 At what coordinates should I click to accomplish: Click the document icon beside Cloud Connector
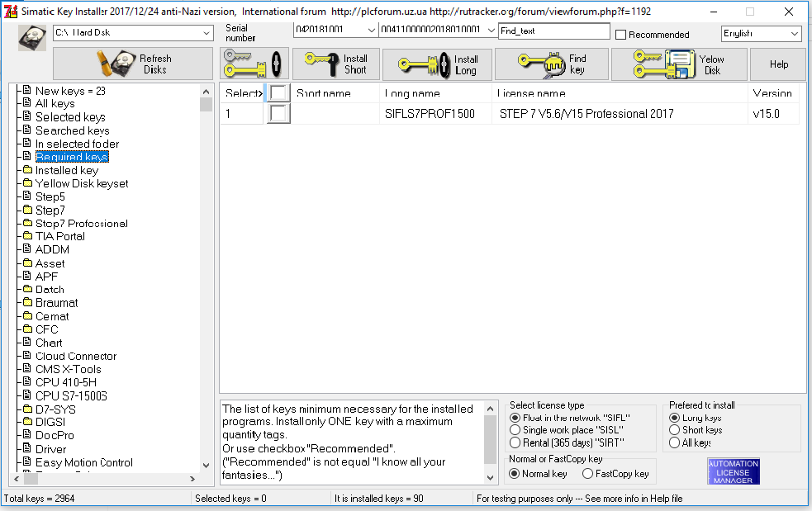click(27, 356)
